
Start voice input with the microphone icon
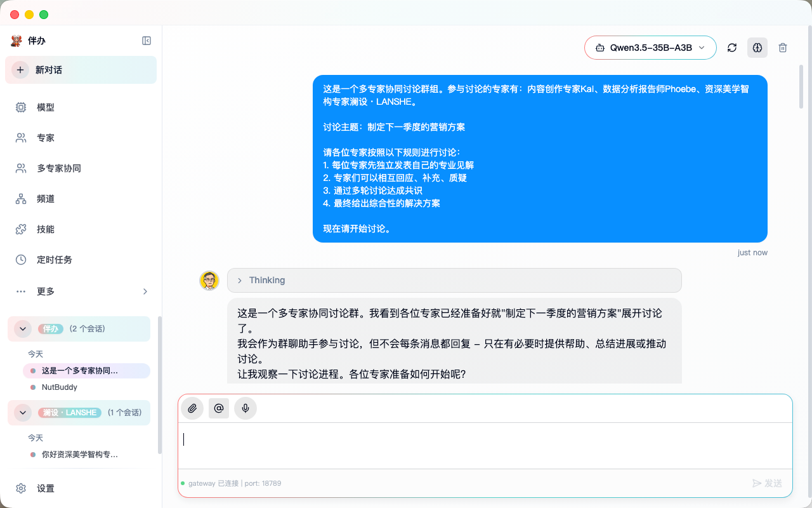[246, 408]
